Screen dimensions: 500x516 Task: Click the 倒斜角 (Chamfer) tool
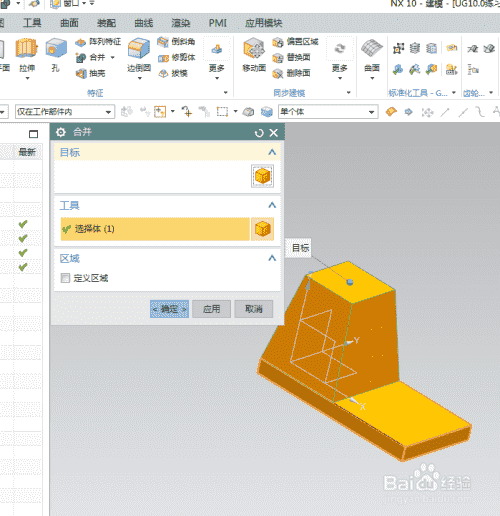click(x=176, y=42)
